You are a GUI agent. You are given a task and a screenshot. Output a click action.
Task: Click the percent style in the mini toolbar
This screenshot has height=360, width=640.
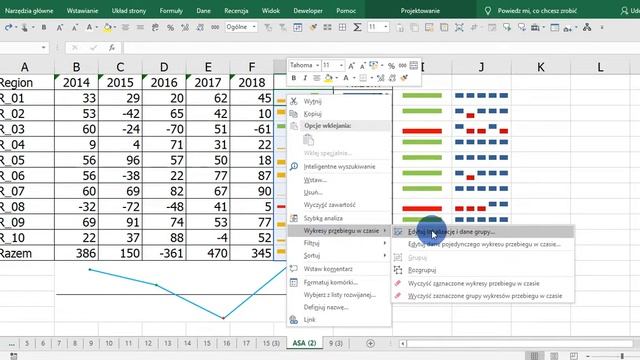point(391,65)
